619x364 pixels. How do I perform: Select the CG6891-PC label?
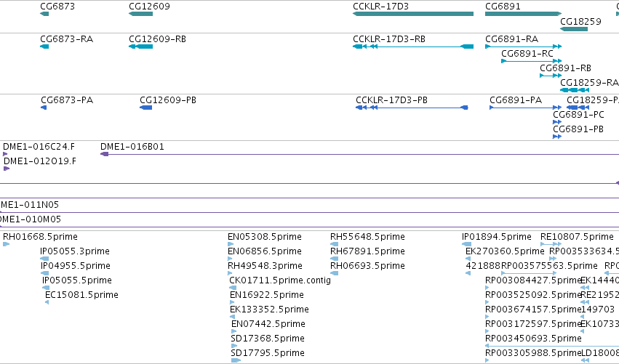click(x=578, y=115)
